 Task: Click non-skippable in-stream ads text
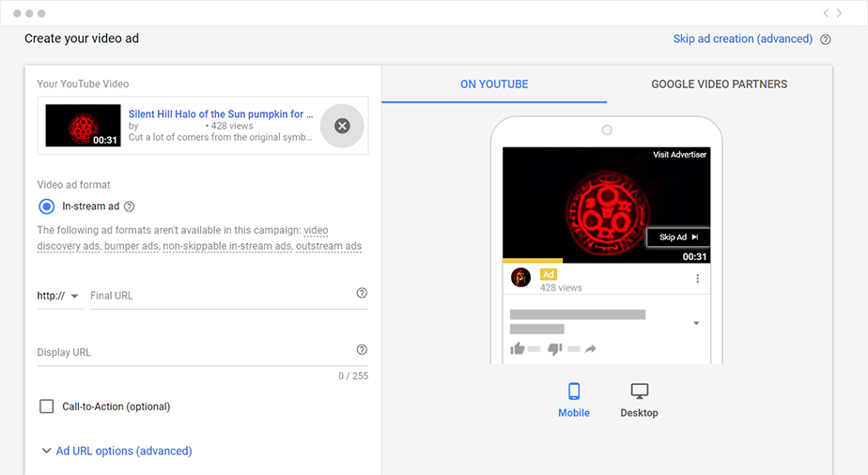227,246
